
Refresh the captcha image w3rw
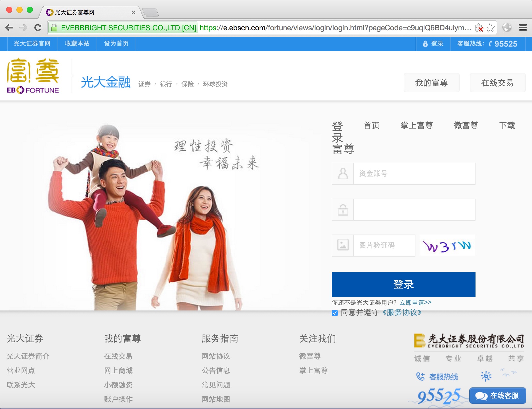pyautogui.click(x=447, y=245)
